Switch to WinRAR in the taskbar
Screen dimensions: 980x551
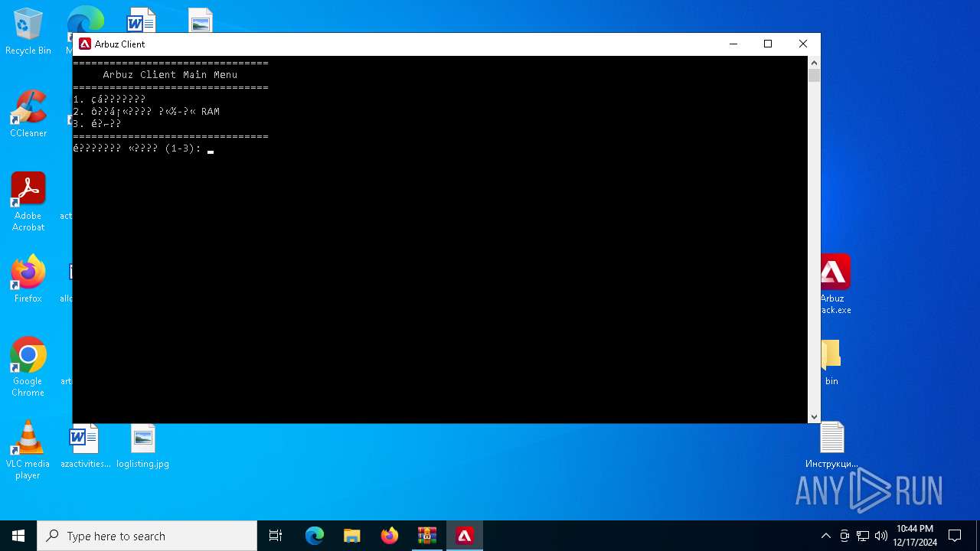[x=427, y=536]
